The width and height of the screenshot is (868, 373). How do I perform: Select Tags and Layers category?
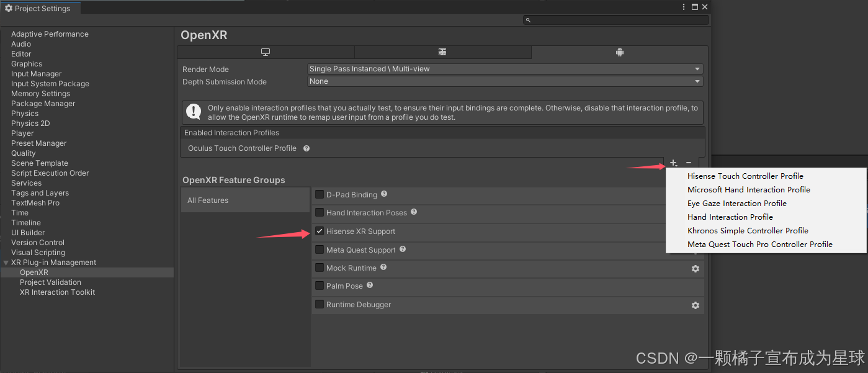(x=40, y=193)
